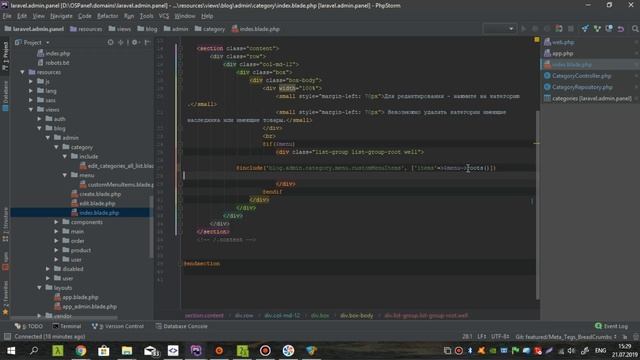Click the VCS update project icon

pyautogui.click(x=585, y=29)
